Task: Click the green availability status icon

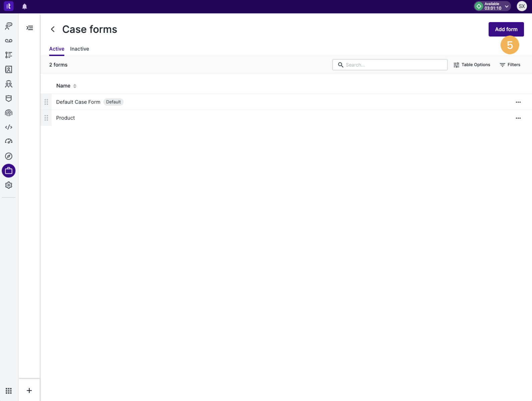Action: pyautogui.click(x=479, y=6)
